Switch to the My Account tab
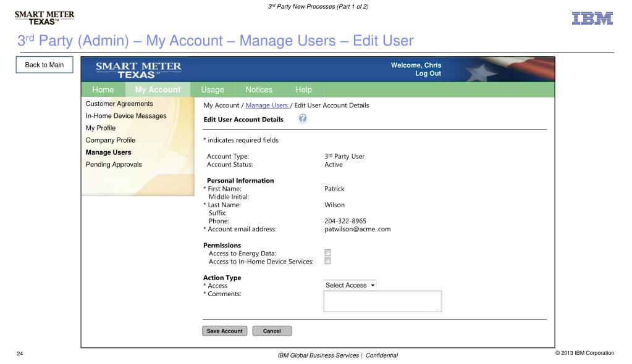The height and width of the screenshot is (364, 632). [158, 89]
